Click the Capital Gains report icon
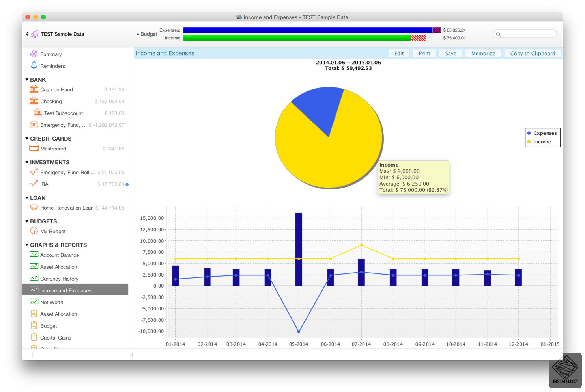Screen dimensions: 585x392 [34, 337]
